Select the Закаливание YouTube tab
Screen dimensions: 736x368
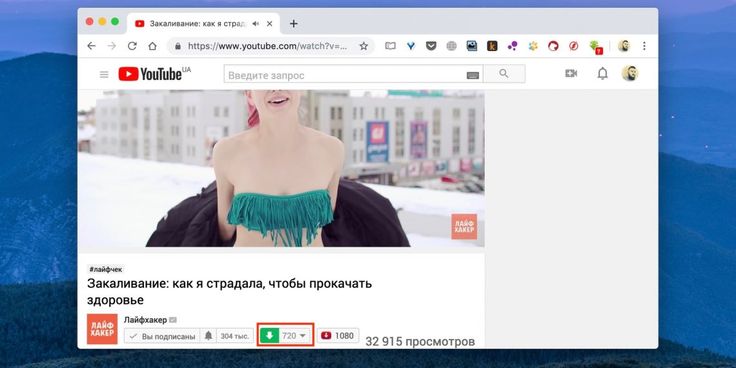tap(198, 23)
